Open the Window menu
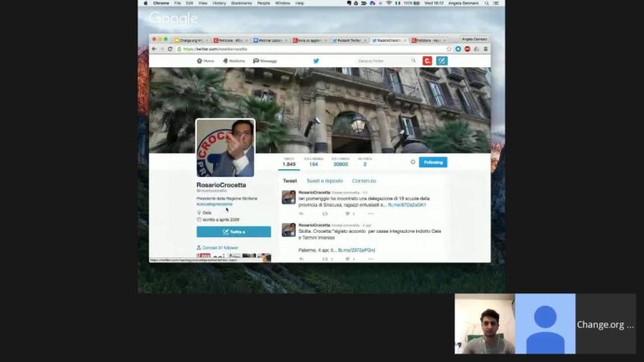 [283, 3]
